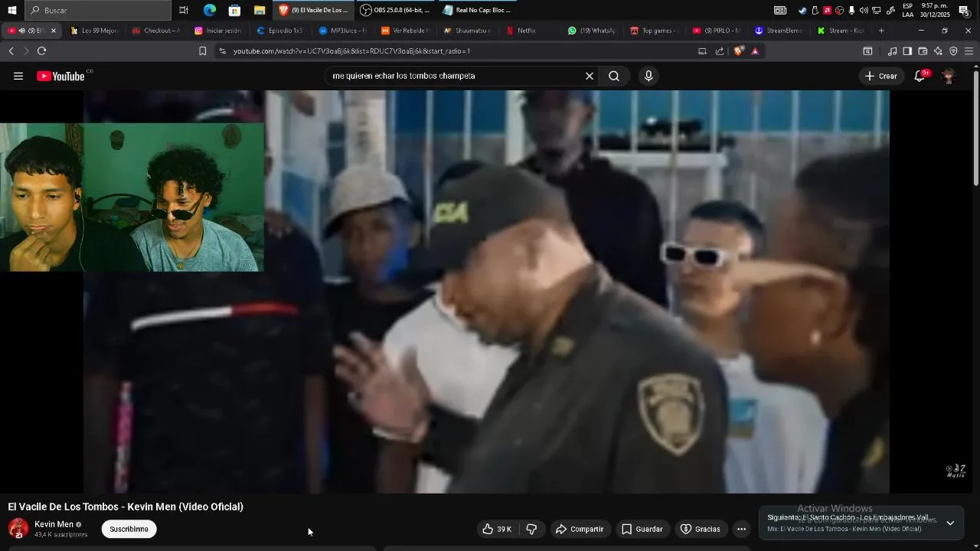Image resolution: width=980 pixels, height=551 pixels.
Task: Adjust volume via taskbar speaker icon
Action: (x=864, y=10)
